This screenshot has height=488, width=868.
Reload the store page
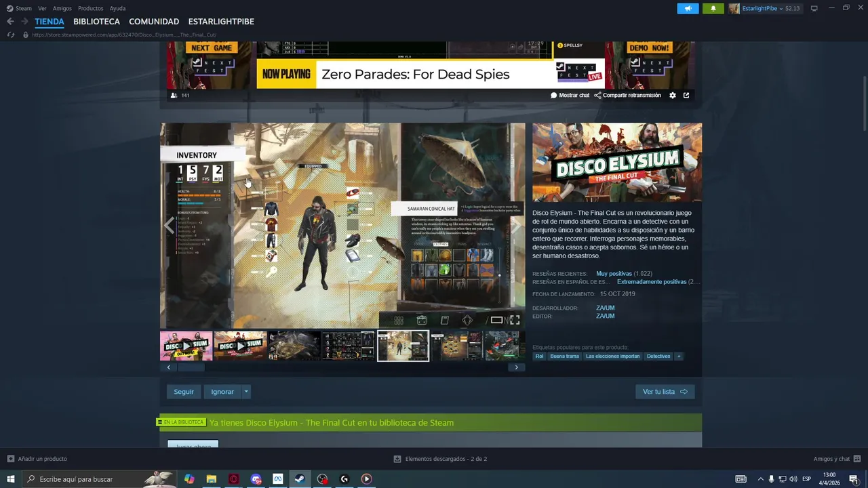(x=10, y=35)
